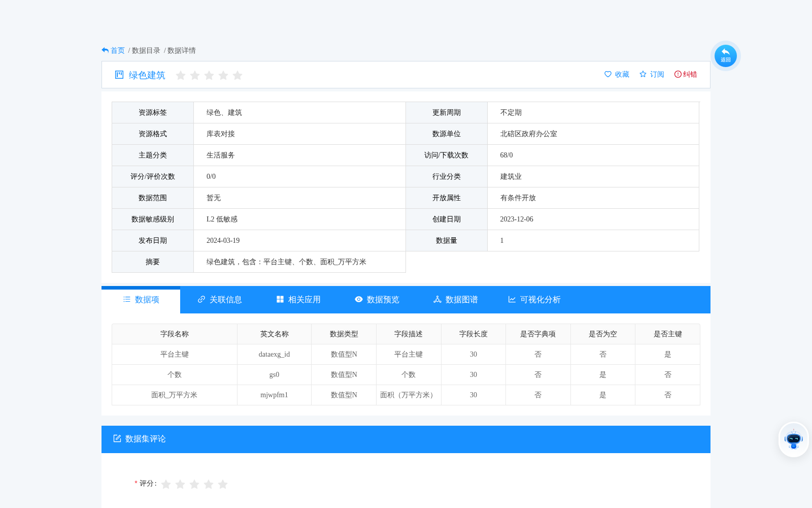Rate three stars in the 评分 comment field
The width and height of the screenshot is (812, 508).
[194, 484]
